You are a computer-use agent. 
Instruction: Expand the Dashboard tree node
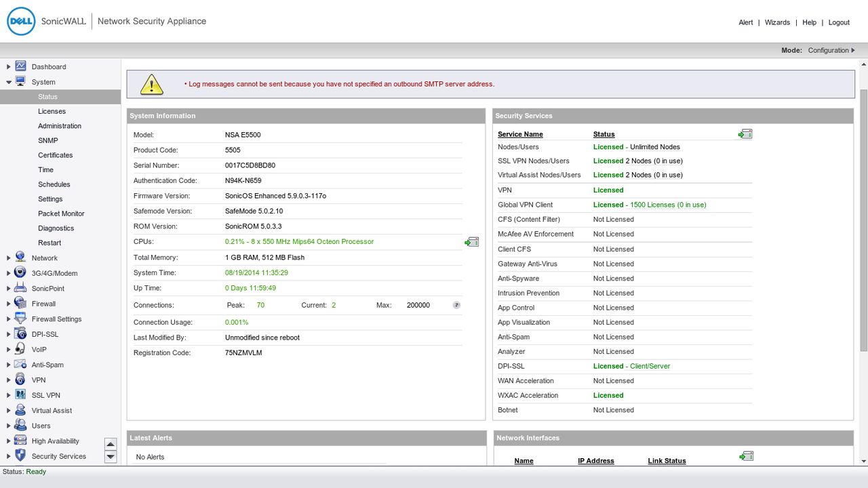click(x=9, y=66)
